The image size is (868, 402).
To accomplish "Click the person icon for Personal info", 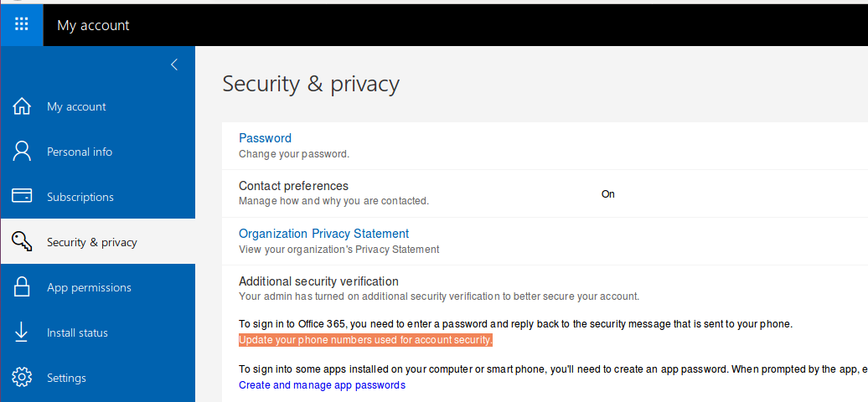I will click(22, 152).
